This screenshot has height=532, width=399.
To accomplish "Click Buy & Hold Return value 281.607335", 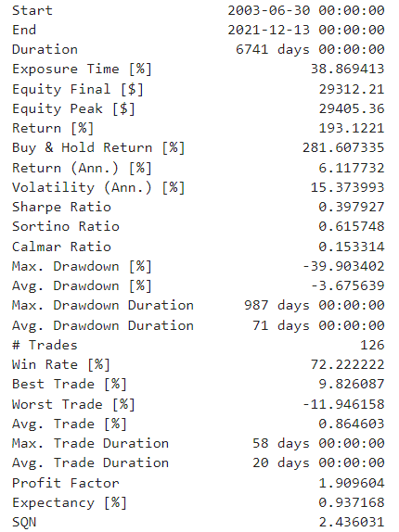I will click(x=343, y=148).
